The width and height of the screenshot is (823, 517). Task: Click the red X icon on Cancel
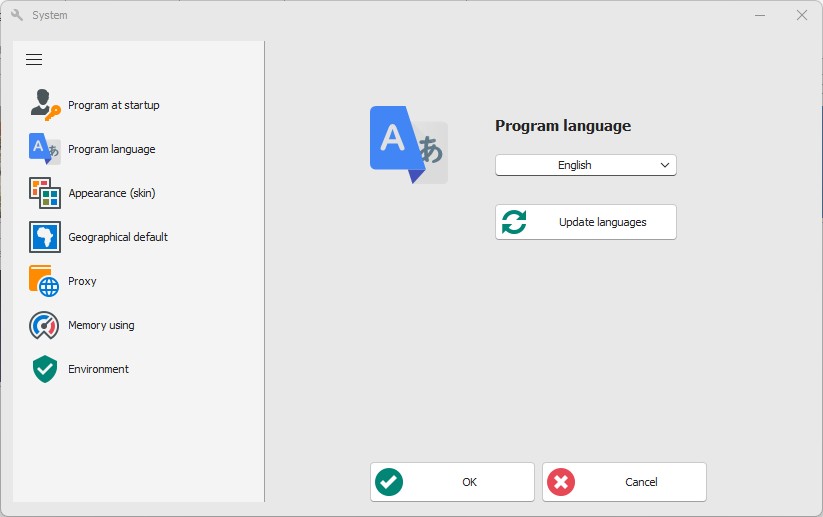(x=561, y=482)
